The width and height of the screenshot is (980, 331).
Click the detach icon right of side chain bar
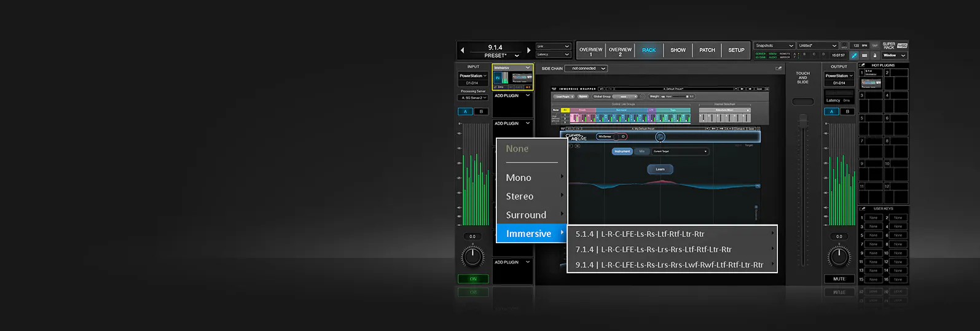[x=778, y=69]
